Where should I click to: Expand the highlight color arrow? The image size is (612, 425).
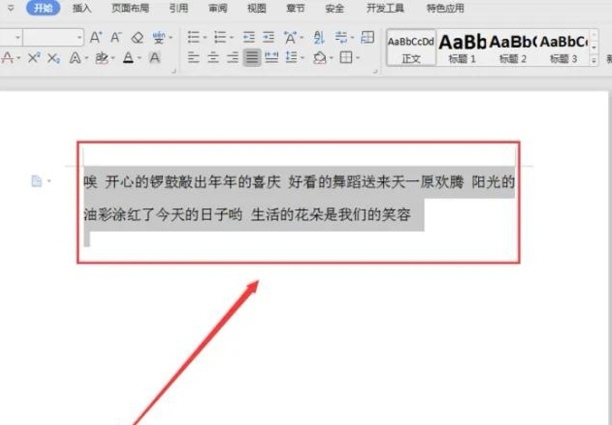(x=113, y=59)
